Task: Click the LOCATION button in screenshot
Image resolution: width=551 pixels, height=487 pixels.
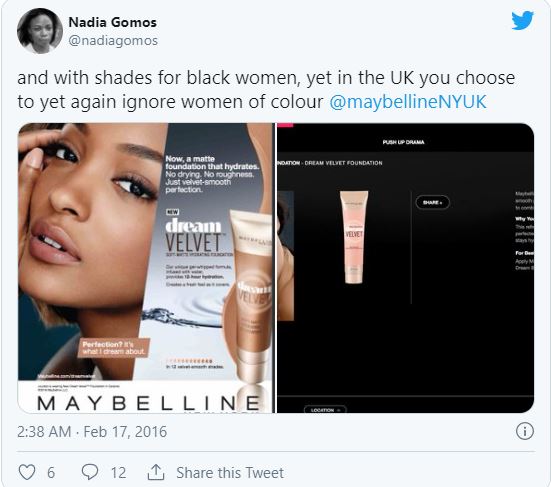Action: tap(325, 410)
